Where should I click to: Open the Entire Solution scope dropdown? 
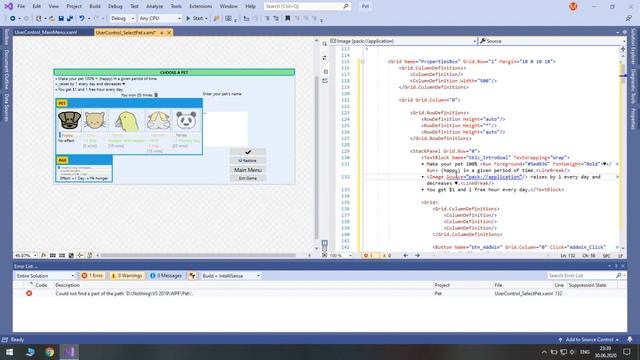[45, 276]
